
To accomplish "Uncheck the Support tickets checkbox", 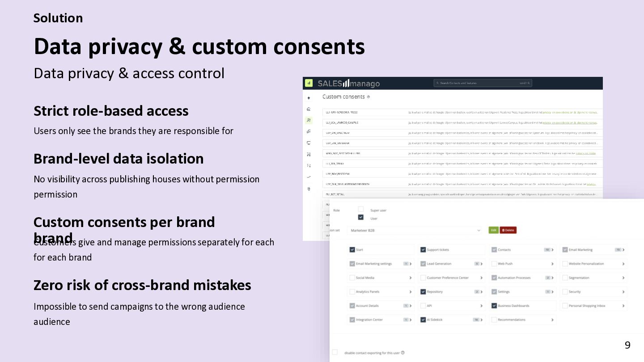I will pyautogui.click(x=423, y=250).
